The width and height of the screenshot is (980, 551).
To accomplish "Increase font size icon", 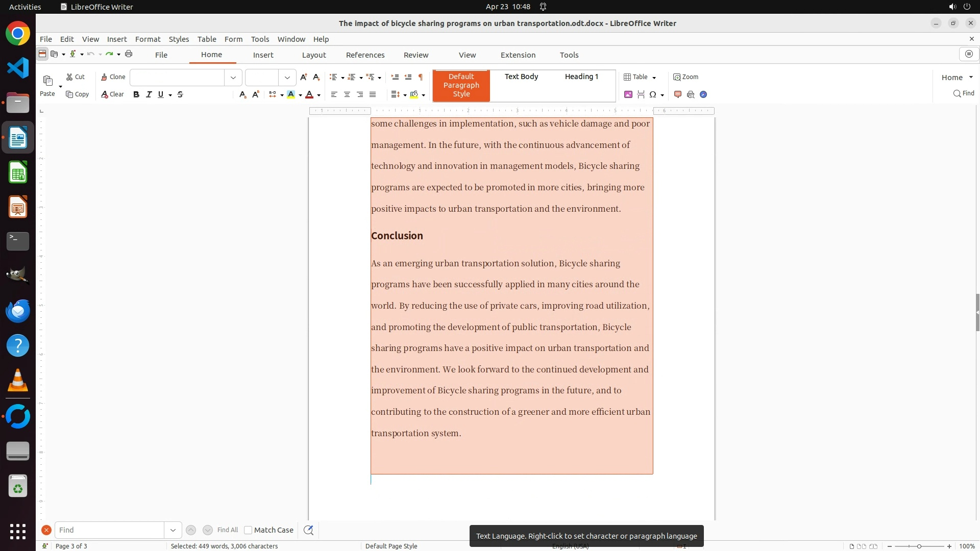I will [304, 77].
